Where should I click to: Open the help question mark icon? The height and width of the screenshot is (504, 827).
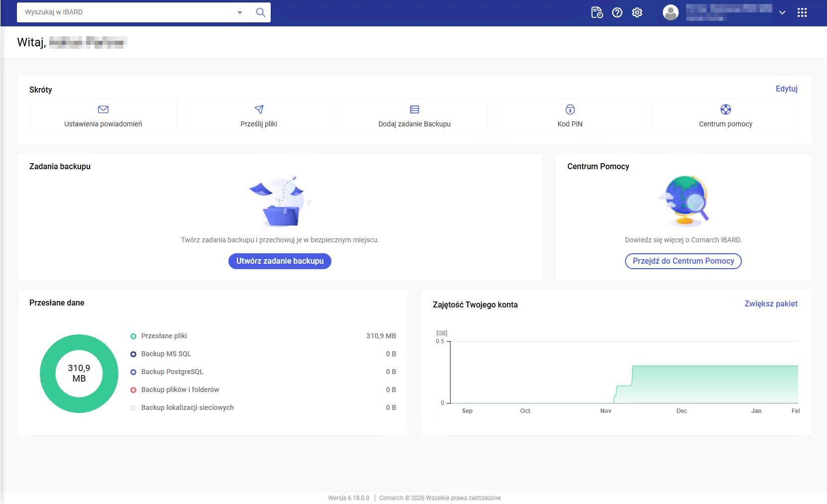pos(617,12)
